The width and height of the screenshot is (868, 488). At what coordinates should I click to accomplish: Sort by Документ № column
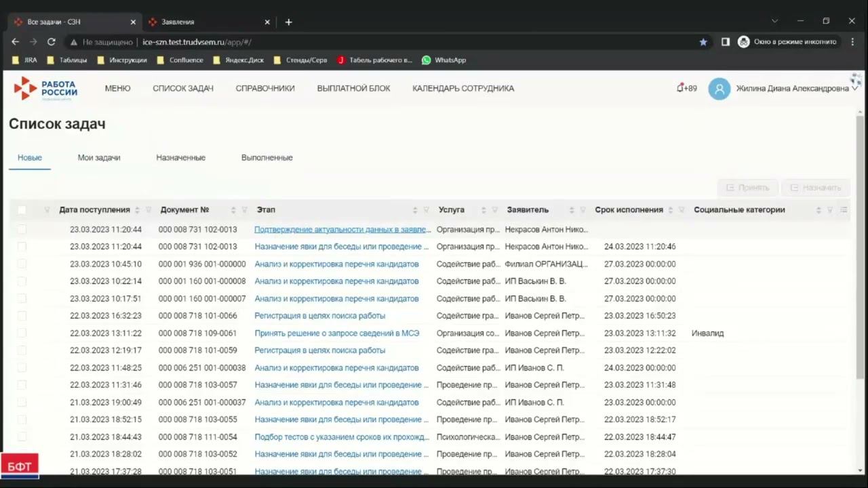(x=233, y=210)
